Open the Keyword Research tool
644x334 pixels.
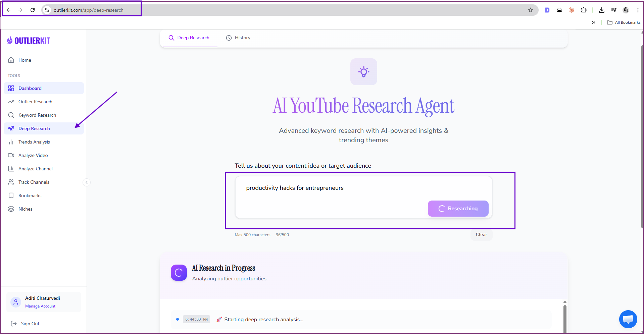tap(37, 115)
